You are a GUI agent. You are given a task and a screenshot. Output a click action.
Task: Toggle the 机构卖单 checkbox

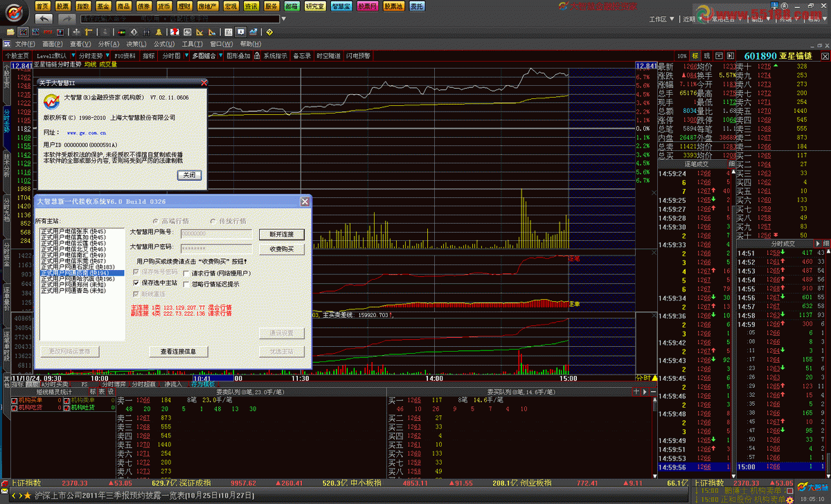66,400
